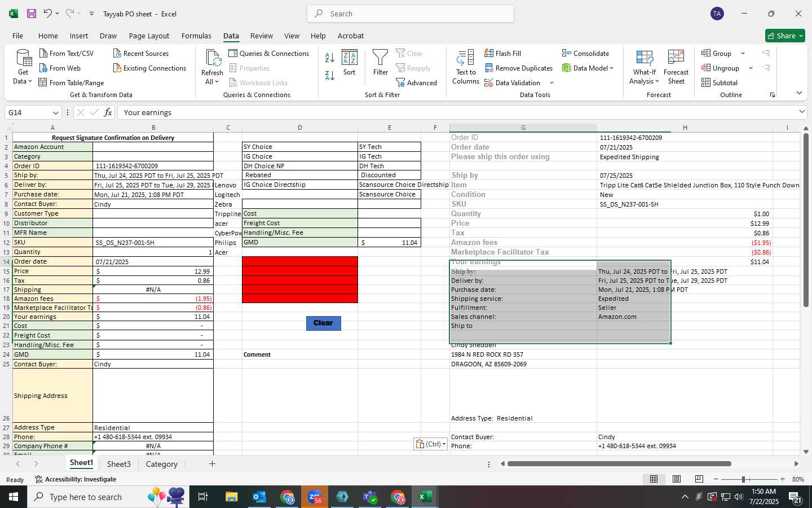Image resolution: width=812 pixels, height=508 pixels.
Task: Expand the Ungroup dropdown arrow
Action: [751, 68]
